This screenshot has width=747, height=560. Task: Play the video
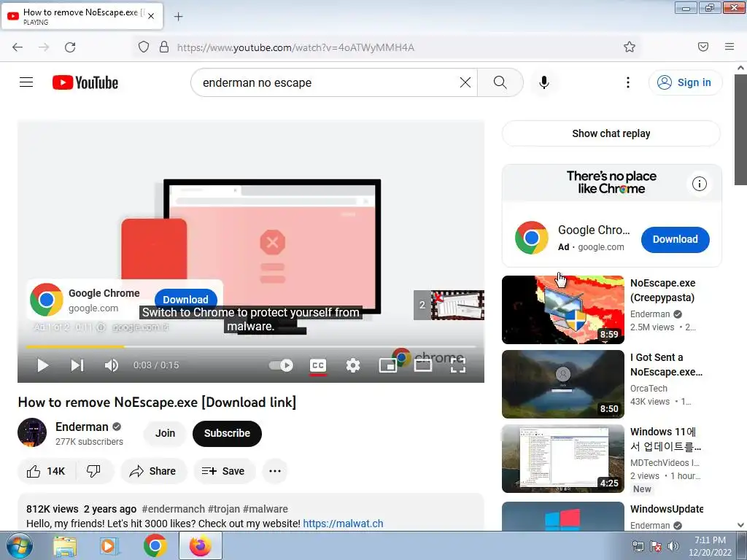tap(42, 365)
